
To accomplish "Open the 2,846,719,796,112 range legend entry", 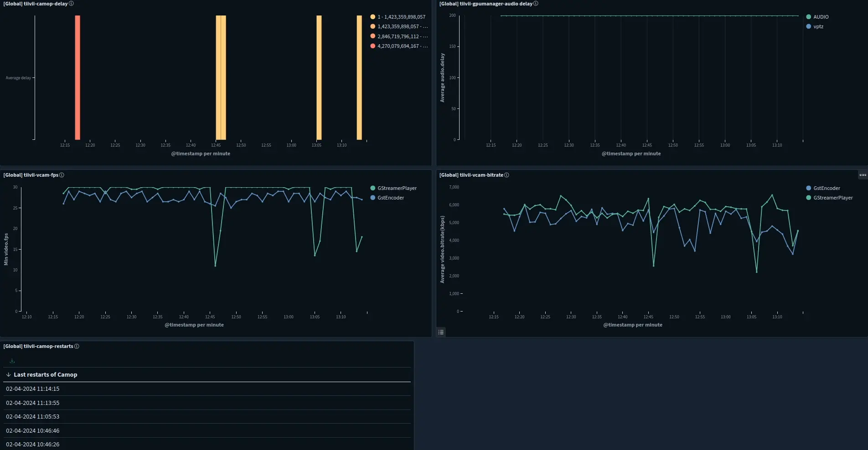I will point(402,36).
